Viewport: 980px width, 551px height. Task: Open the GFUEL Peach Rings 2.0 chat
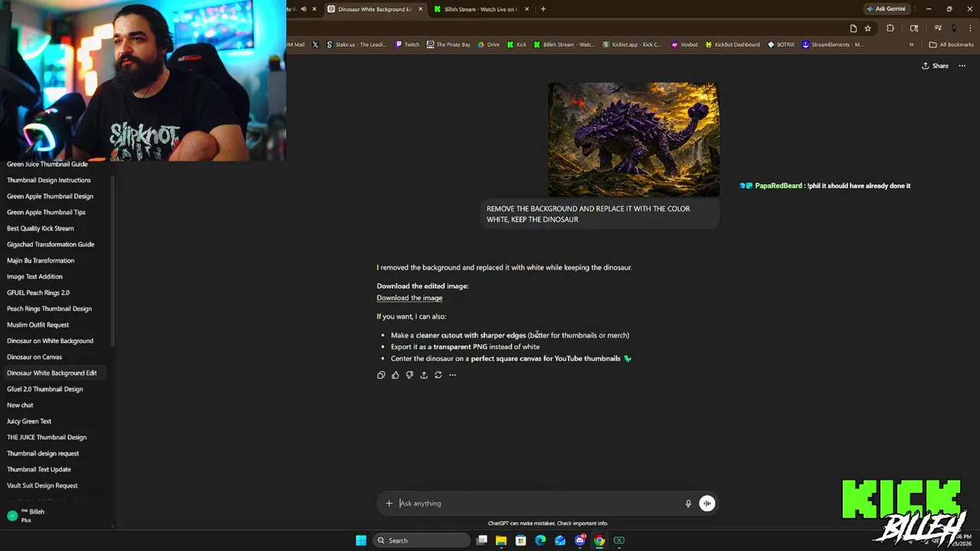click(x=38, y=293)
